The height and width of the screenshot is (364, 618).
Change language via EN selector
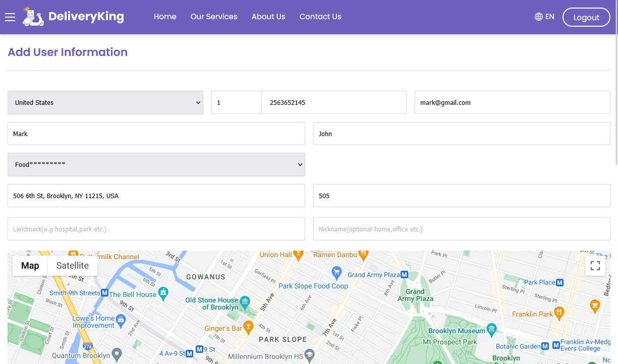(550, 17)
